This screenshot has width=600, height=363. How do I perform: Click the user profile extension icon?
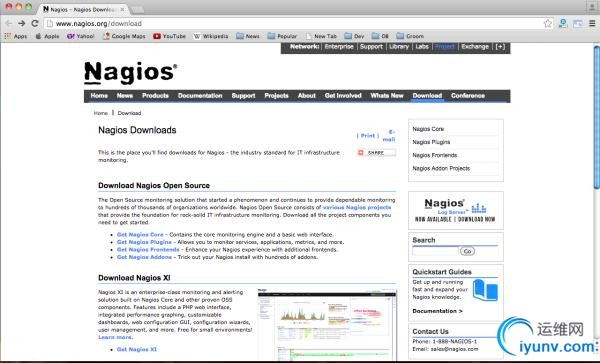pos(563,23)
